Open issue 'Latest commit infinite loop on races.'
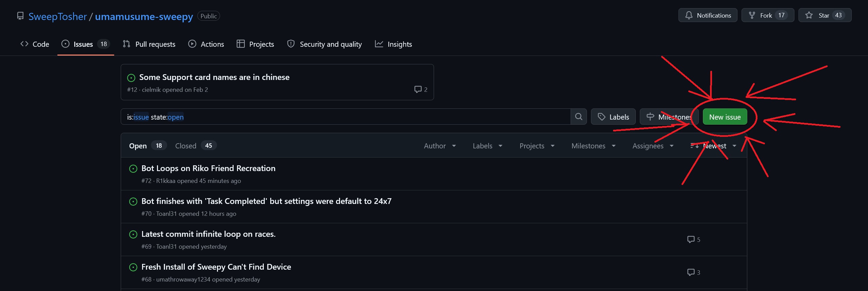The image size is (868, 291). (x=209, y=234)
